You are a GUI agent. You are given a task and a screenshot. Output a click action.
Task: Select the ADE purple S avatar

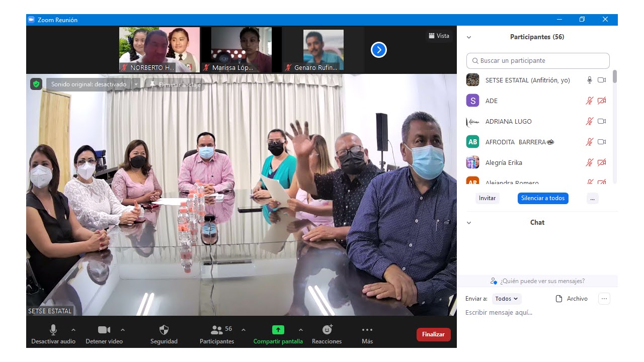point(472,101)
